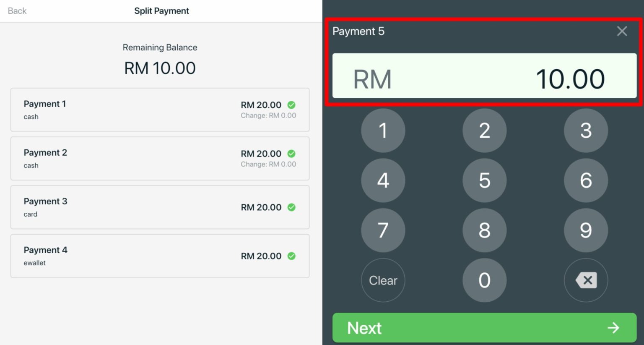Image resolution: width=644 pixels, height=345 pixels.
Task: Close the Payment 5 keypad panel
Action: [622, 31]
